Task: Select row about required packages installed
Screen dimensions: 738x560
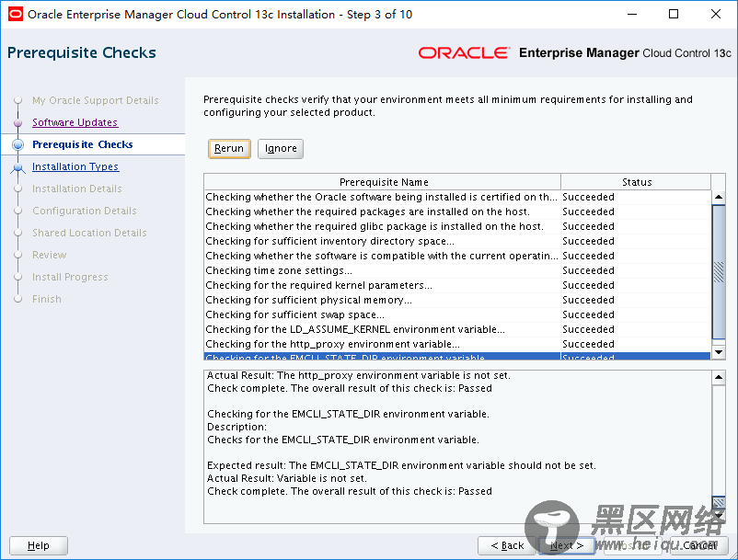Action: tap(457, 211)
